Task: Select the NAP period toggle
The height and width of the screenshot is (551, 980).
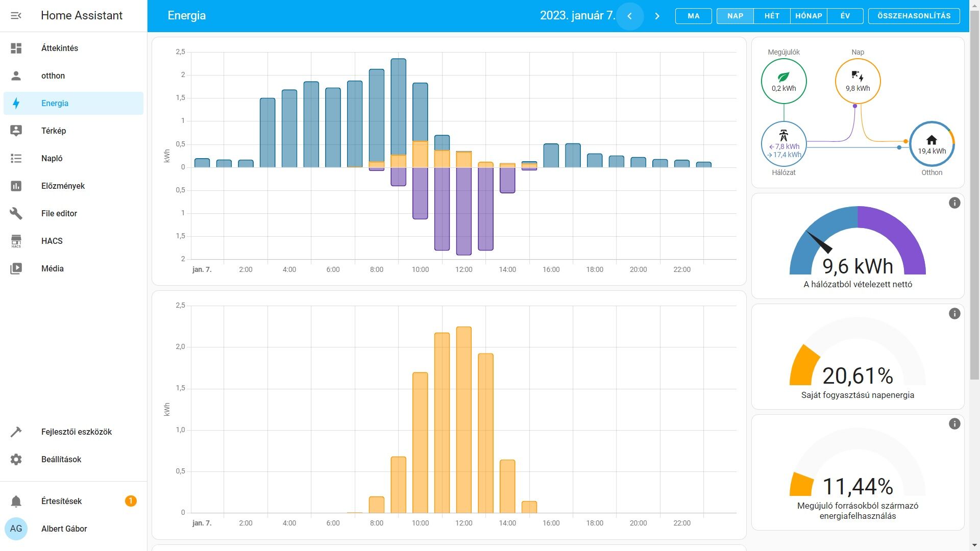Action: (x=735, y=16)
